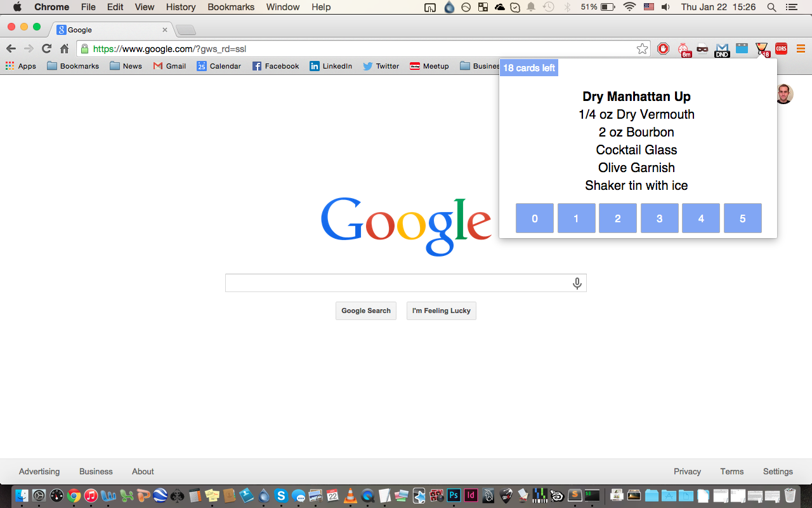Click the forward navigation arrow
This screenshot has height=508, width=812.
29,49
